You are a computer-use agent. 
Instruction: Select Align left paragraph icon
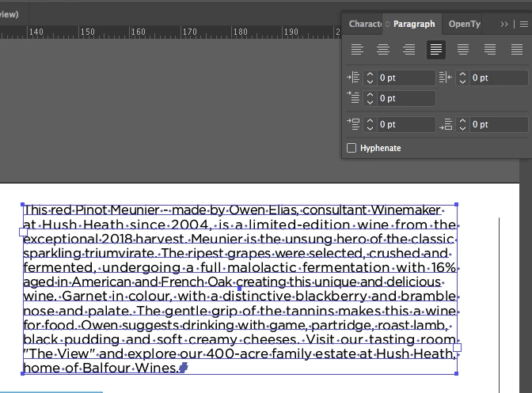[x=357, y=50]
